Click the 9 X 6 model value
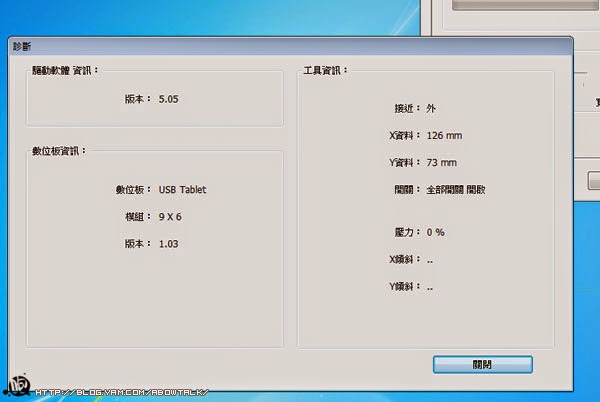The image size is (600, 402). point(170,217)
